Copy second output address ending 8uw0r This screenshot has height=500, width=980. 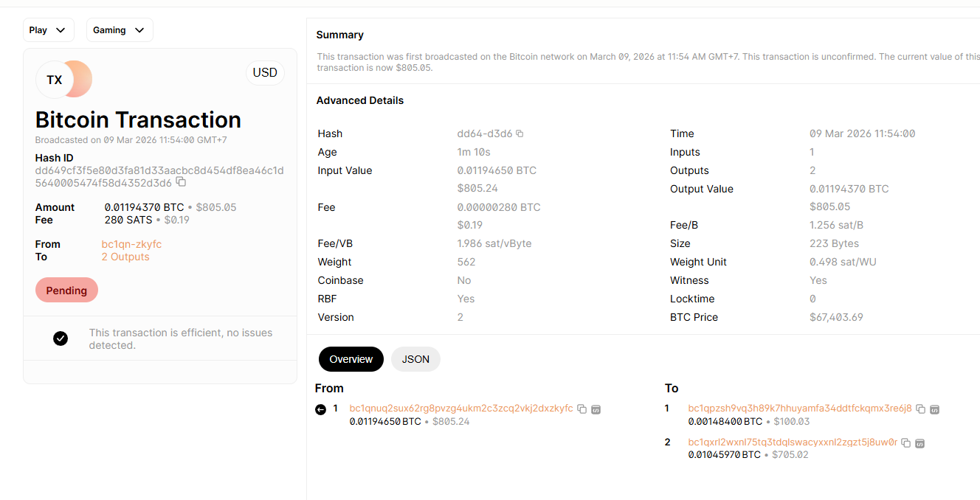pyautogui.click(x=905, y=443)
